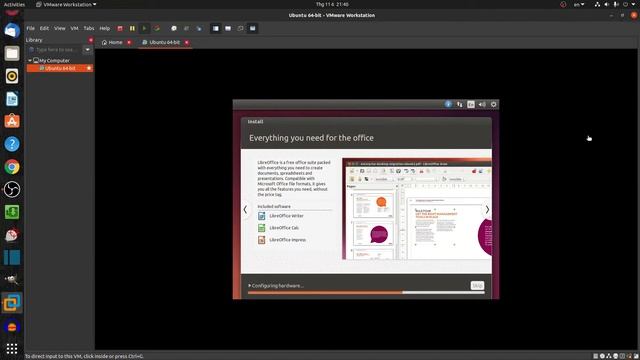Expand the Configuring hardware details

click(249, 286)
